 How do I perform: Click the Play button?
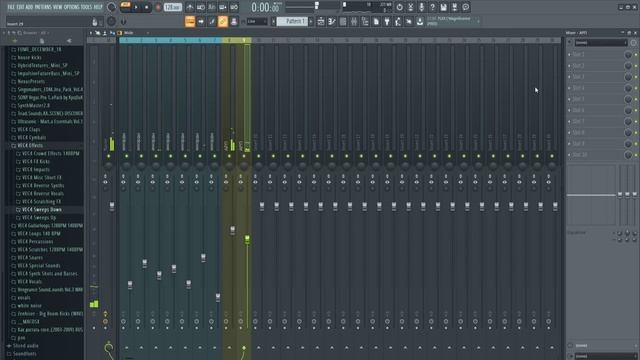coord(136,7)
